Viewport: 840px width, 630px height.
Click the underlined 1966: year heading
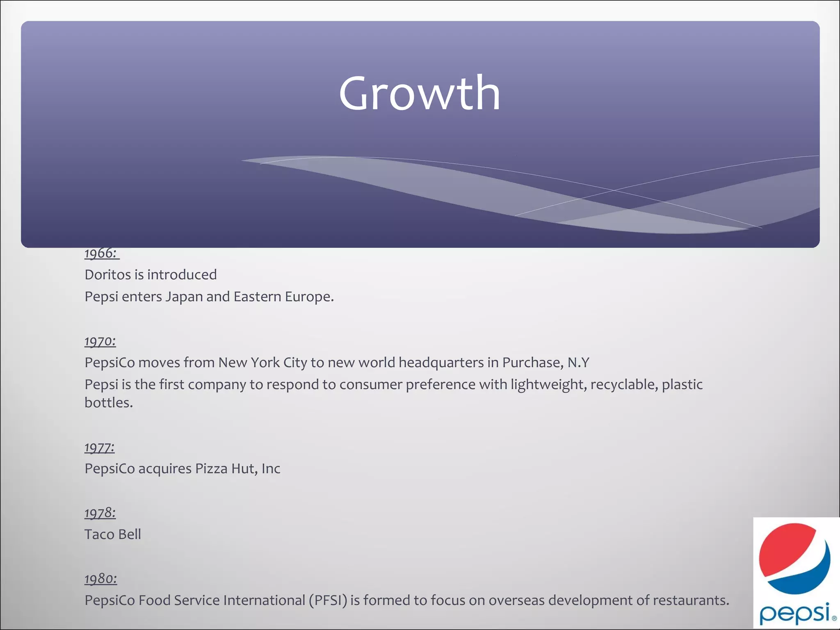(102, 253)
